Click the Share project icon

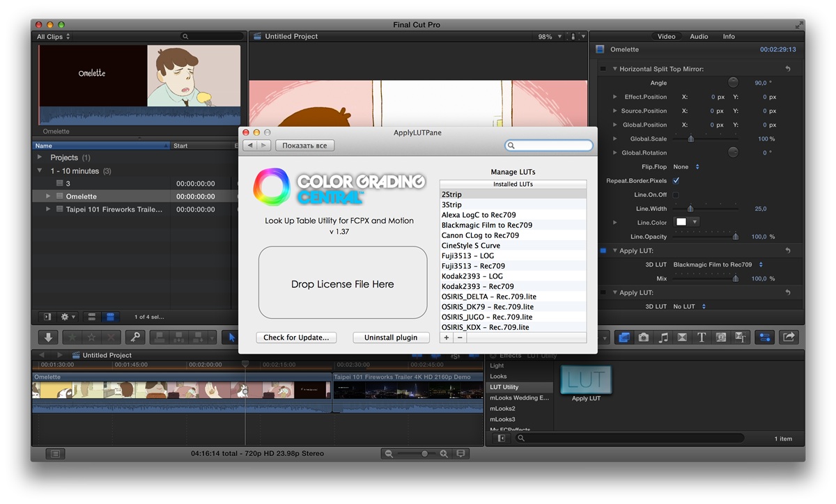tap(789, 337)
